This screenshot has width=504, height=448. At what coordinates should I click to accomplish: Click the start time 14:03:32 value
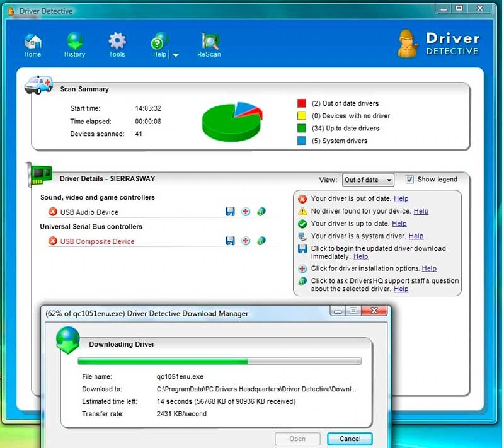148,108
